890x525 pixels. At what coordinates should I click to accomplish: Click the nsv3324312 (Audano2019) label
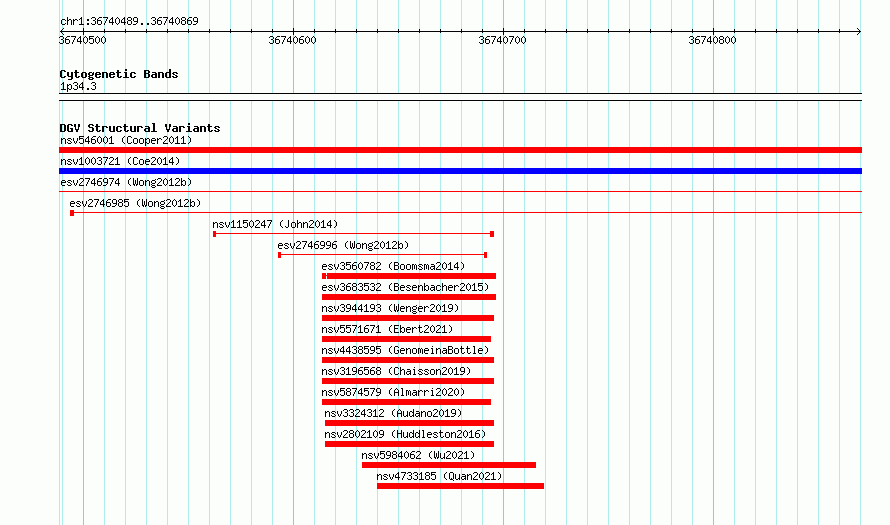click(x=393, y=413)
